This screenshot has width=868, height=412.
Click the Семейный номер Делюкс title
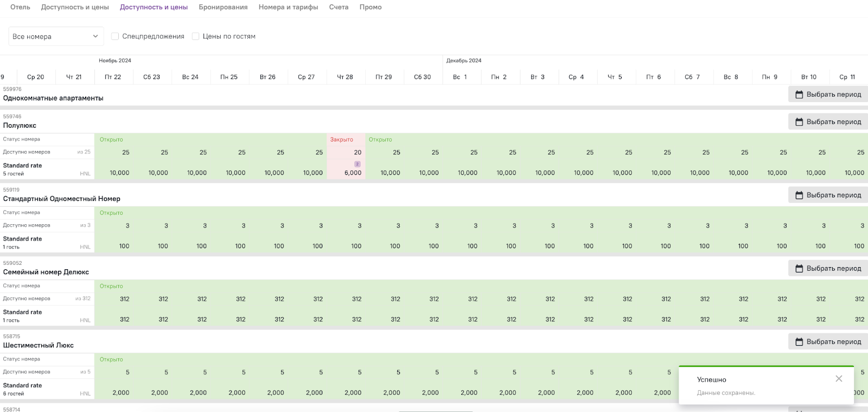[x=46, y=272]
